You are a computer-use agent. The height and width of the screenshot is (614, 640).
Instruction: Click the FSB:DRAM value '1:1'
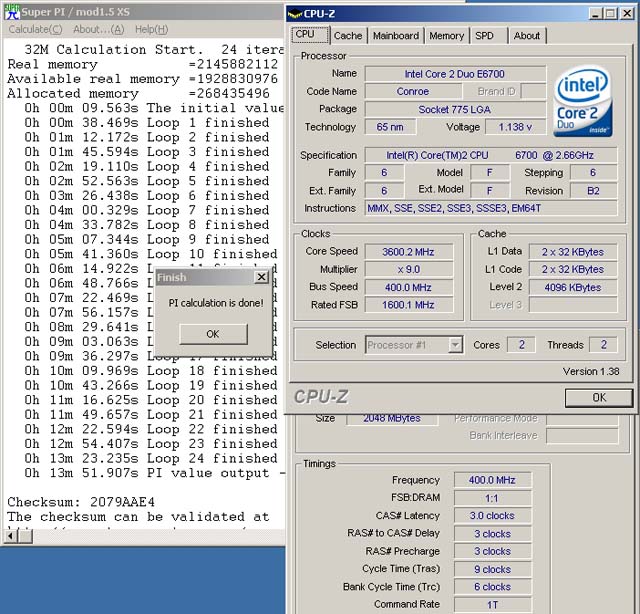point(492,498)
